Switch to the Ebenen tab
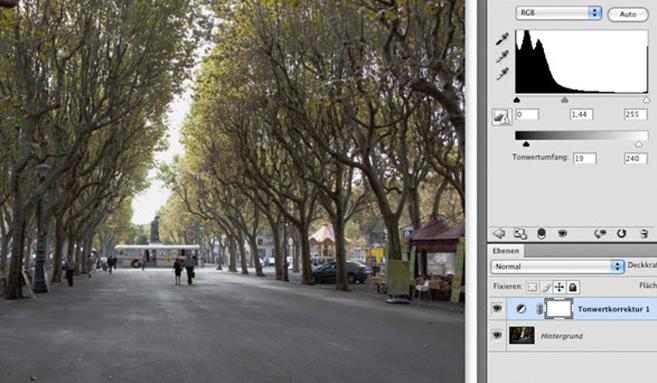Viewport: 657px width, 383px height. point(506,251)
